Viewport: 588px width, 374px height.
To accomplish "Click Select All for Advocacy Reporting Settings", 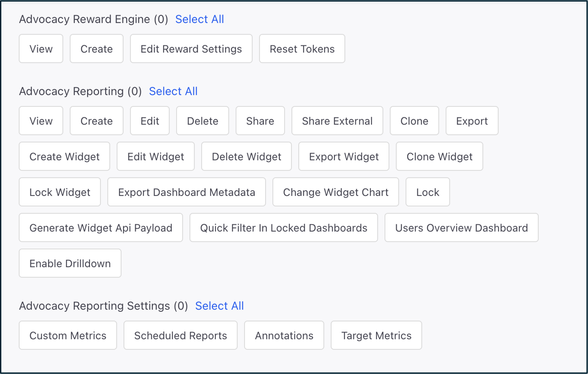I will pos(219,306).
